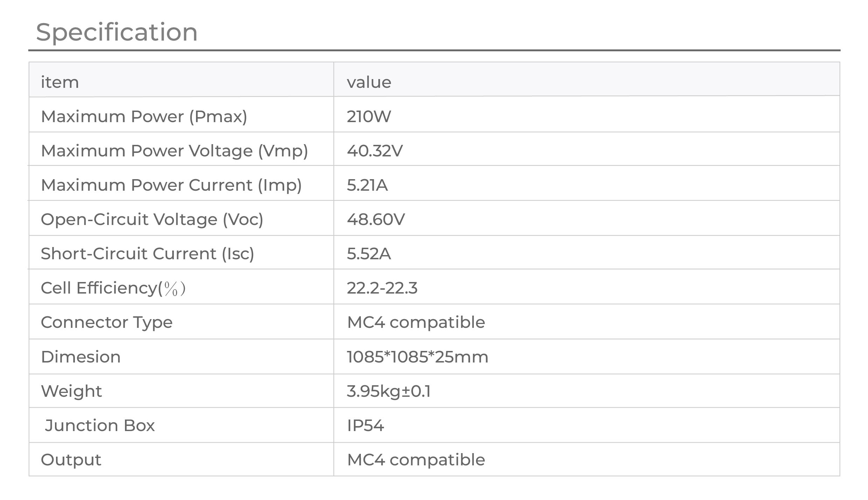Image resolution: width=868 pixels, height=500 pixels.
Task: Select the value column header
Action: (x=369, y=83)
